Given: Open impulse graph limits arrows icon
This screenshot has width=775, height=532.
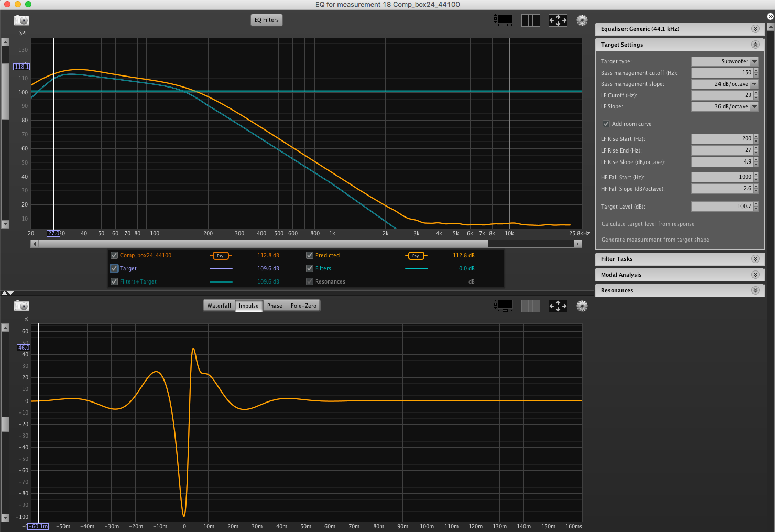Looking at the screenshot, I should pos(558,306).
